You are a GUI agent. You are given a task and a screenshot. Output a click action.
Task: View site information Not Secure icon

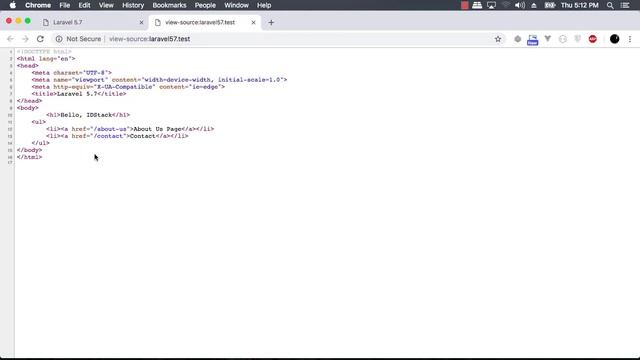59,39
